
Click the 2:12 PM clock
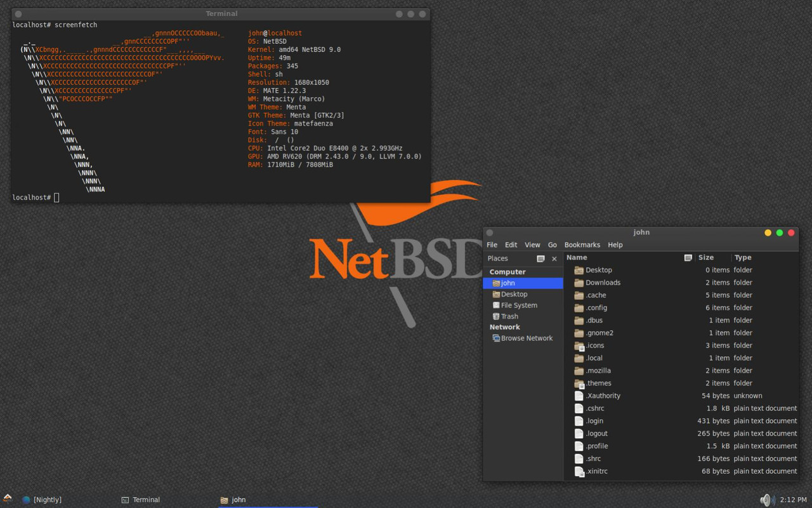click(794, 500)
